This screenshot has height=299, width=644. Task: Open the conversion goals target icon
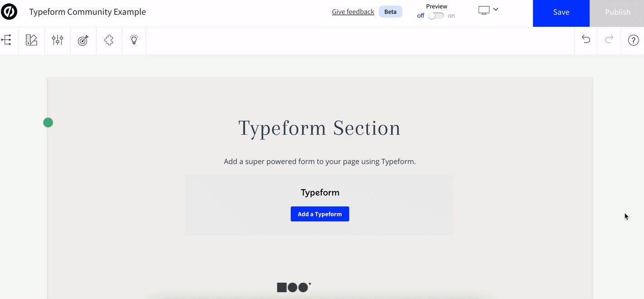[83, 40]
